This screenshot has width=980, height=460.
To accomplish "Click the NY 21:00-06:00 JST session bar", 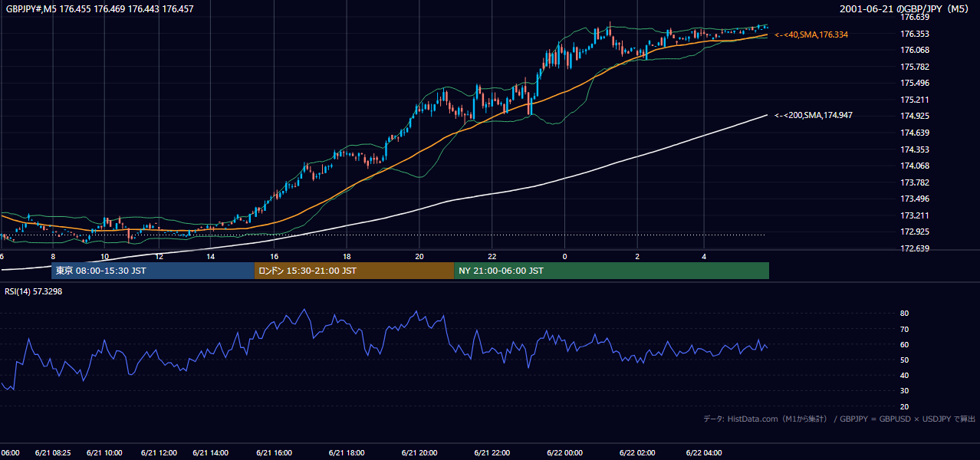I will point(611,271).
